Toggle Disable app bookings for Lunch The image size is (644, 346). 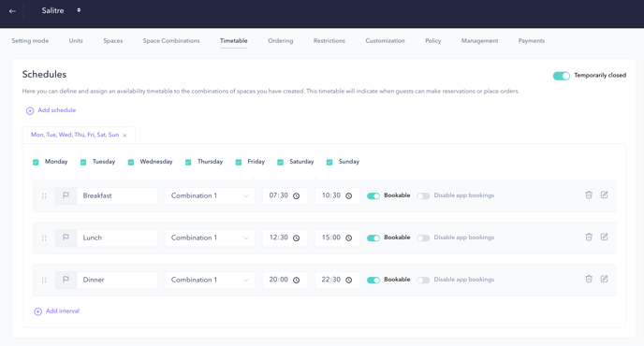pos(423,238)
